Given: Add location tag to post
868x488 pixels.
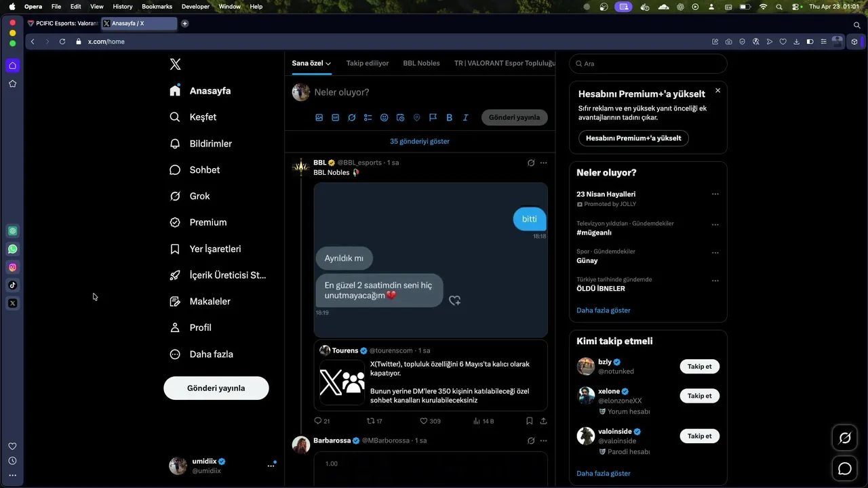Looking at the screenshot, I should click(x=417, y=117).
